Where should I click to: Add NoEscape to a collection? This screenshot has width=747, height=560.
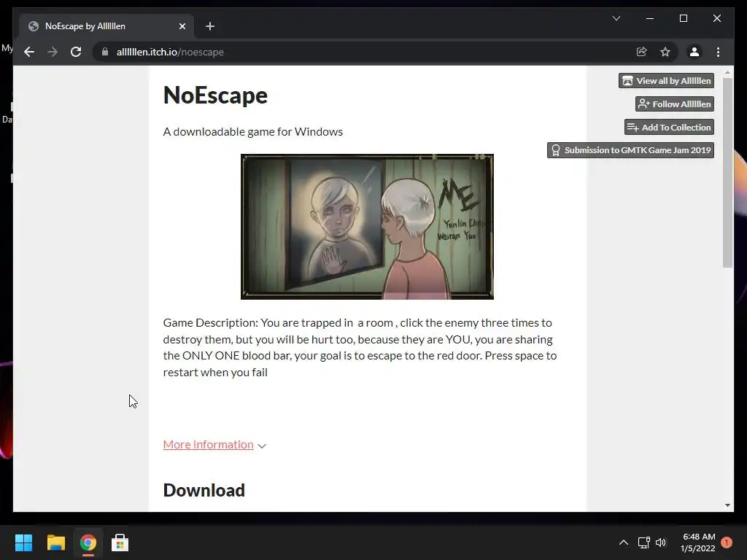[x=669, y=127]
